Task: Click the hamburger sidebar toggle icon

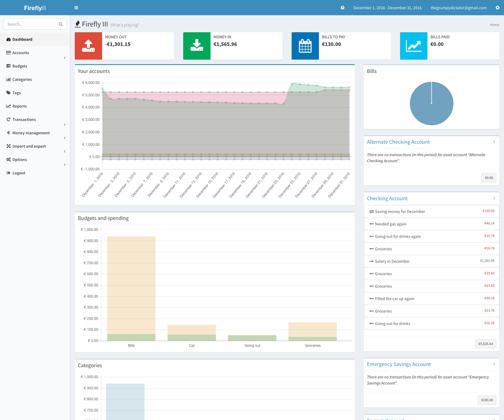Action: (x=76, y=8)
